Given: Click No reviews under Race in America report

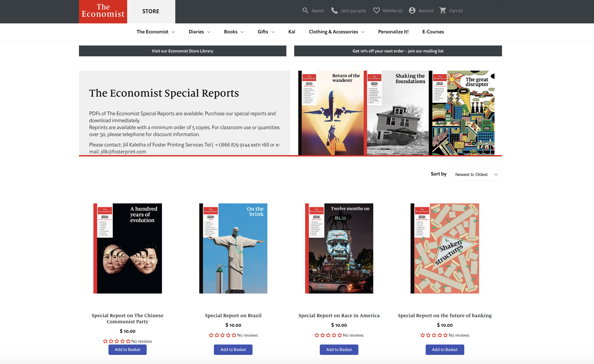Looking at the screenshot, I should click(x=353, y=335).
